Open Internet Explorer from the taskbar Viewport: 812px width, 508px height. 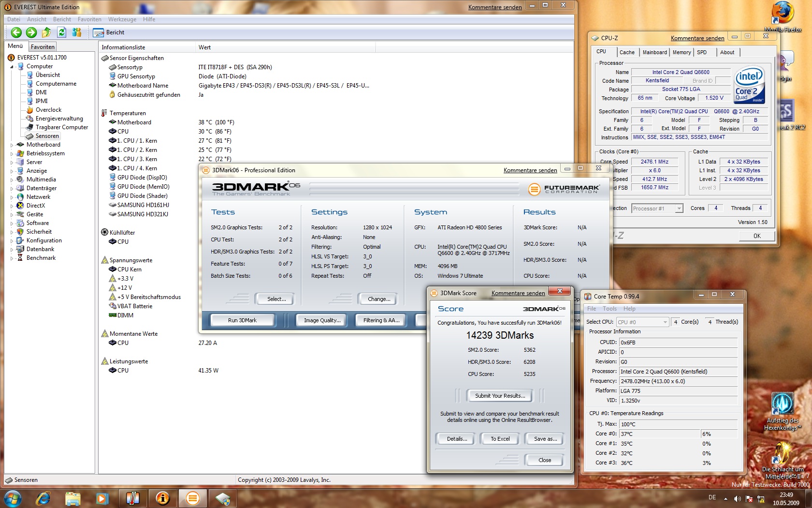click(x=43, y=498)
